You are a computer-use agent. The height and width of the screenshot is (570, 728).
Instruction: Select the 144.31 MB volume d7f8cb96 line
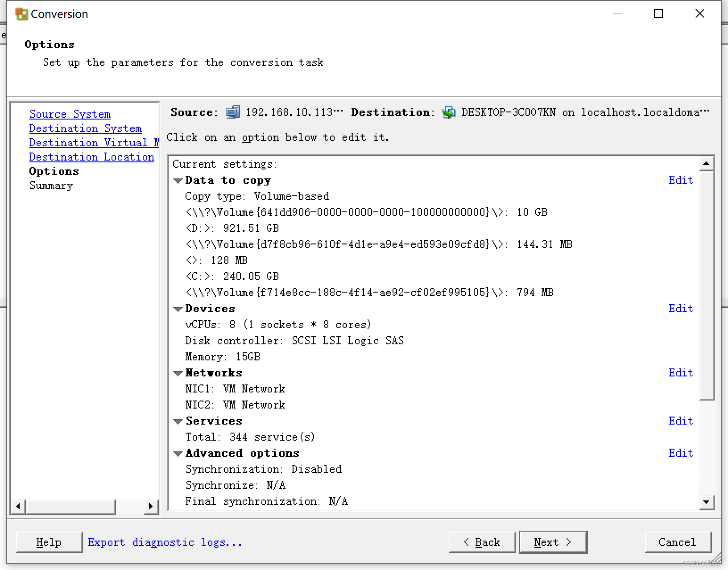point(379,244)
